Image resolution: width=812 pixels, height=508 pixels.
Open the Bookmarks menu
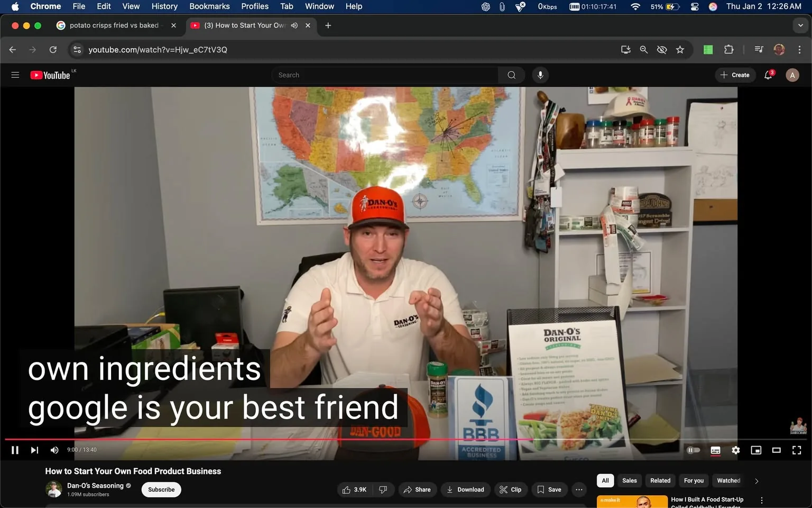pyautogui.click(x=209, y=6)
